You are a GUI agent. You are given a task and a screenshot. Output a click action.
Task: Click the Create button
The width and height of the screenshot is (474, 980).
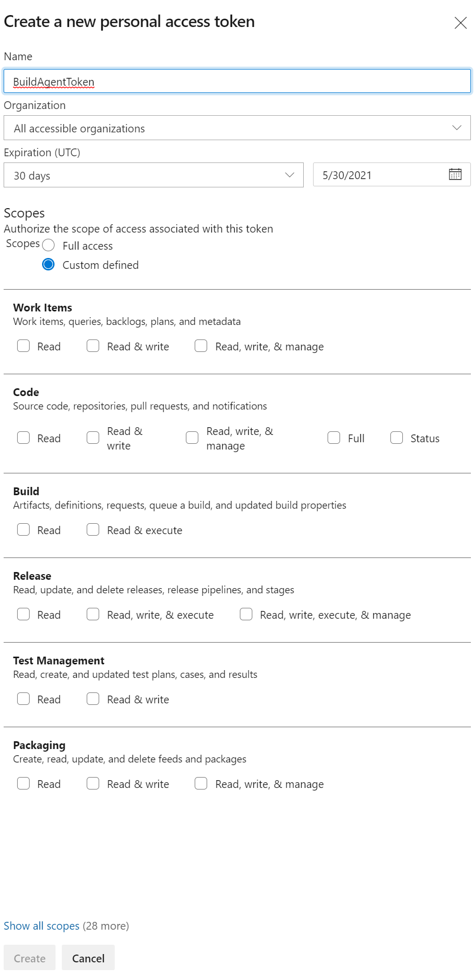[x=30, y=958]
